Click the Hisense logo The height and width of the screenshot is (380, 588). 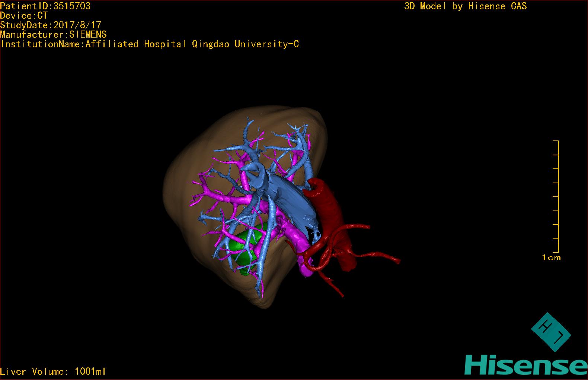coord(526,365)
